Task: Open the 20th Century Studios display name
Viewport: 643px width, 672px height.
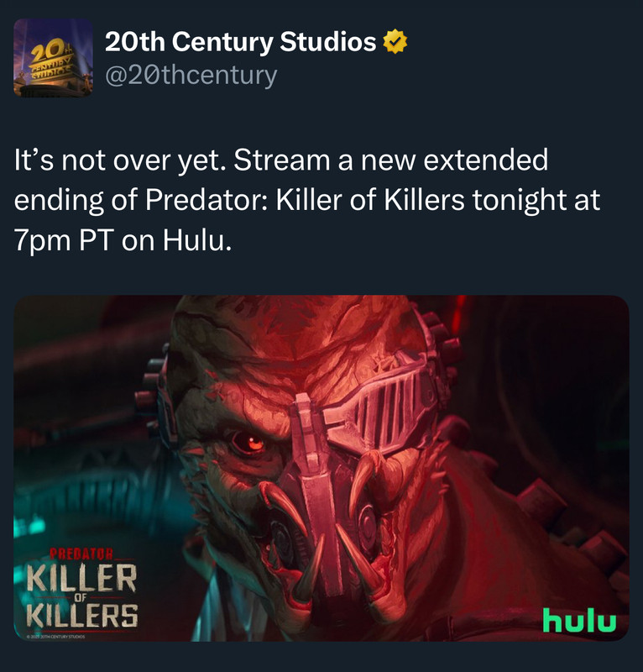Action: 240,42
